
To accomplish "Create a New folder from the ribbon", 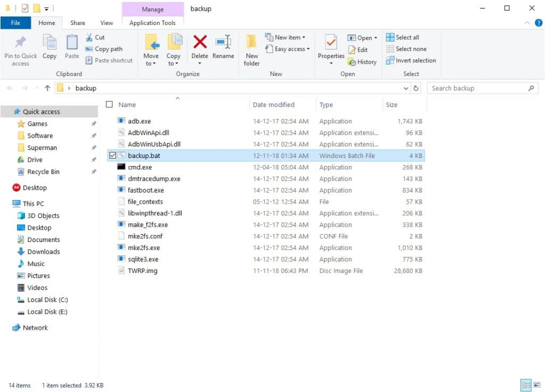I will [252, 50].
